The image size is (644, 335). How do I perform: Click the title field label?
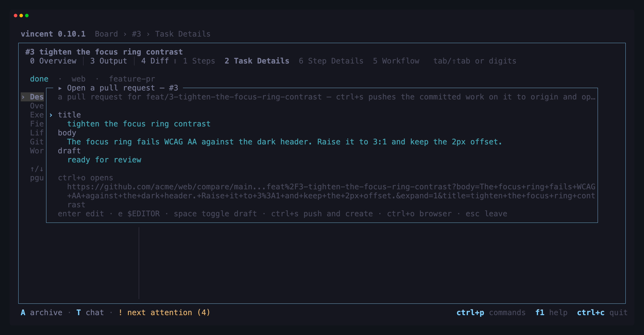click(x=69, y=115)
